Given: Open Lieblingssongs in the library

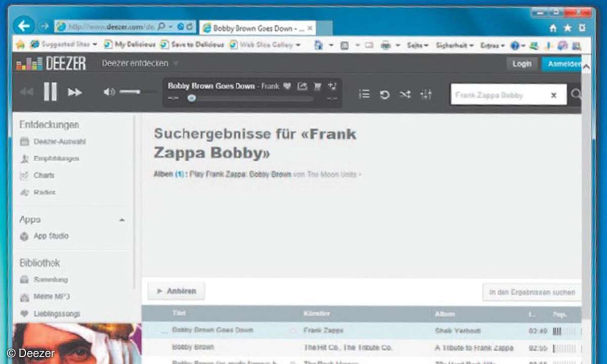Looking at the screenshot, I should (50, 314).
